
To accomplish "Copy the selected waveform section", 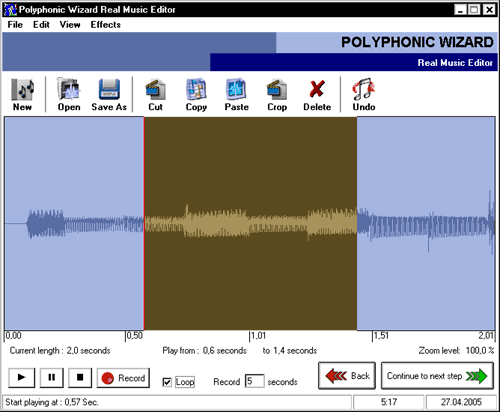I will tap(196, 95).
